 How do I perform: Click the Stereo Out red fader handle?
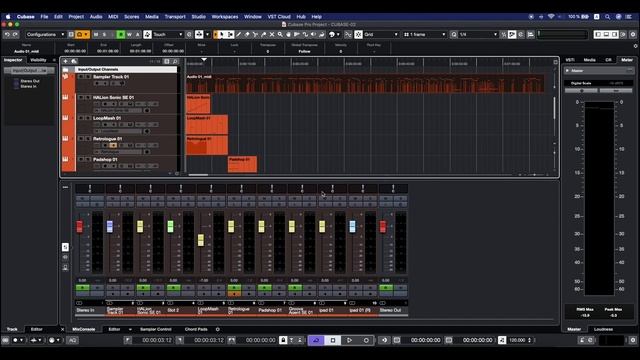pyautogui.click(x=382, y=227)
